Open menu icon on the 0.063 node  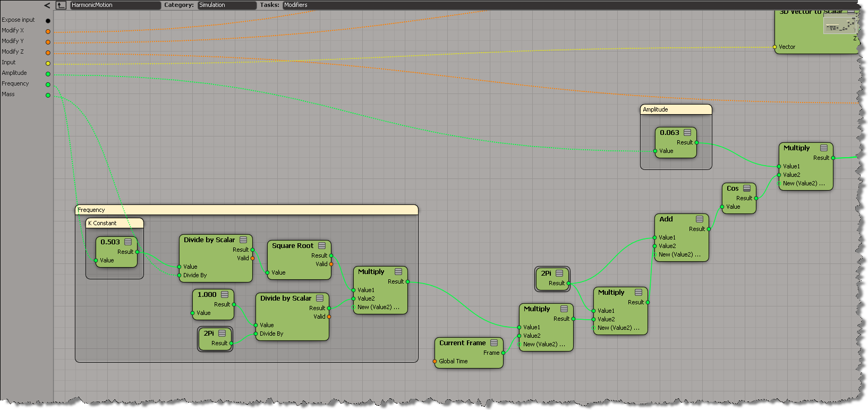(687, 133)
